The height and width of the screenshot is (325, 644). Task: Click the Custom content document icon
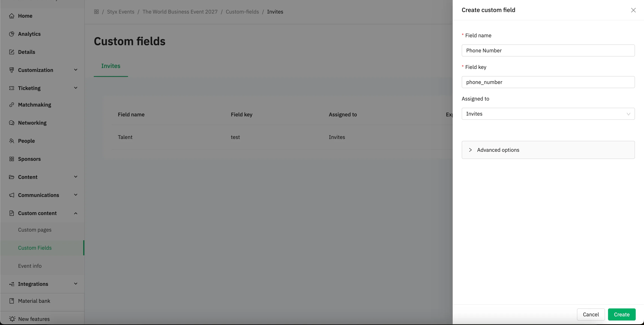(x=11, y=213)
